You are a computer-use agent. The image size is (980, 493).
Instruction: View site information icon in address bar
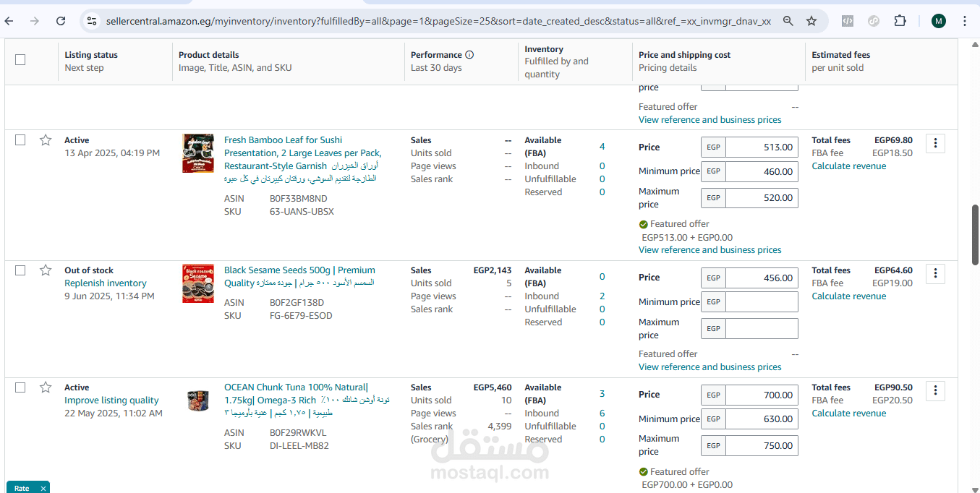point(92,21)
